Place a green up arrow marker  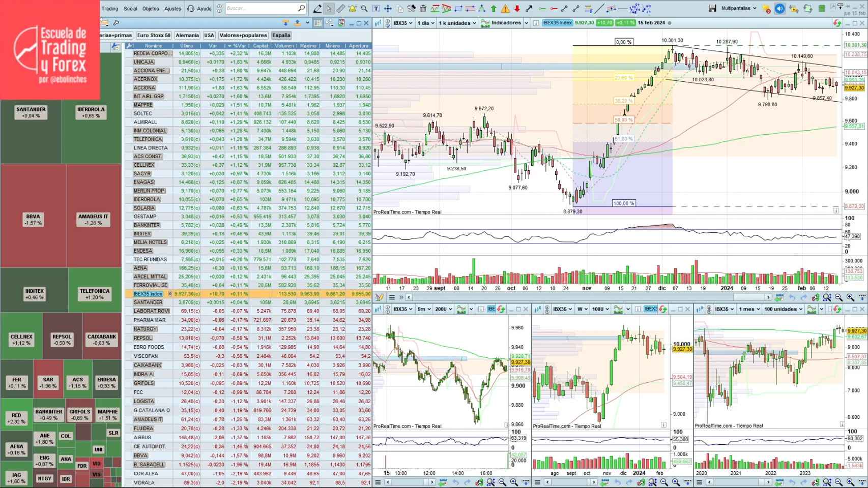tap(494, 8)
